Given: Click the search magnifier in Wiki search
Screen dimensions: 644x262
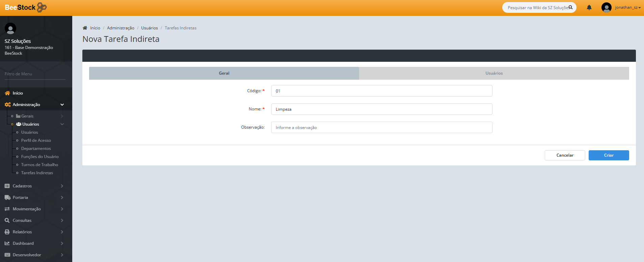Looking at the screenshot, I should point(570,7).
